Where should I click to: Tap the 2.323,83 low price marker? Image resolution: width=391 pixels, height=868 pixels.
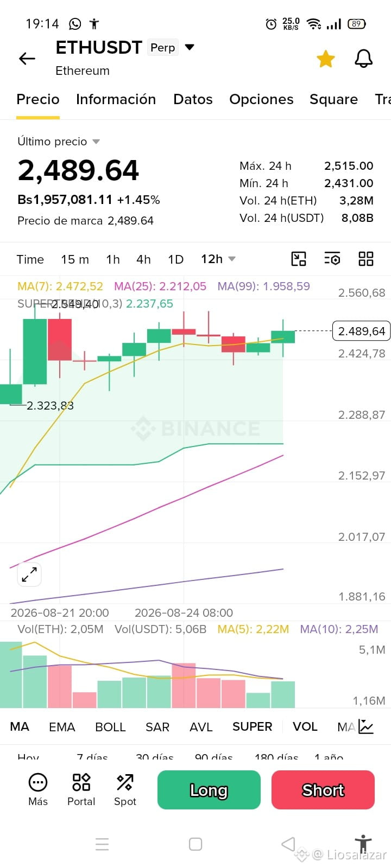coord(50,405)
